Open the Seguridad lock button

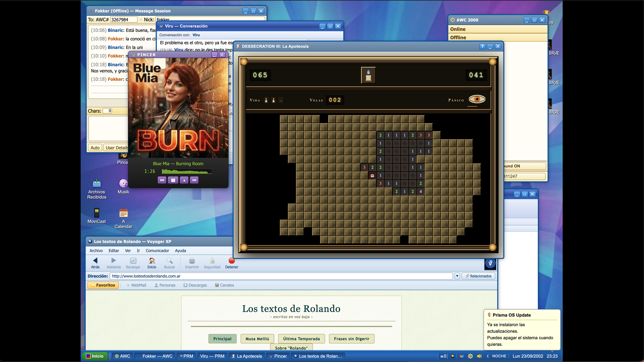(212, 263)
